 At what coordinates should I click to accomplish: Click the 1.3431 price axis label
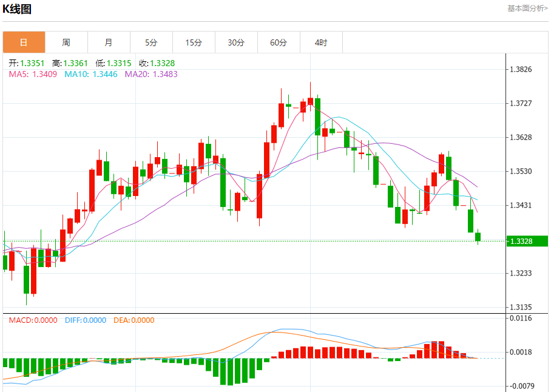(521, 205)
